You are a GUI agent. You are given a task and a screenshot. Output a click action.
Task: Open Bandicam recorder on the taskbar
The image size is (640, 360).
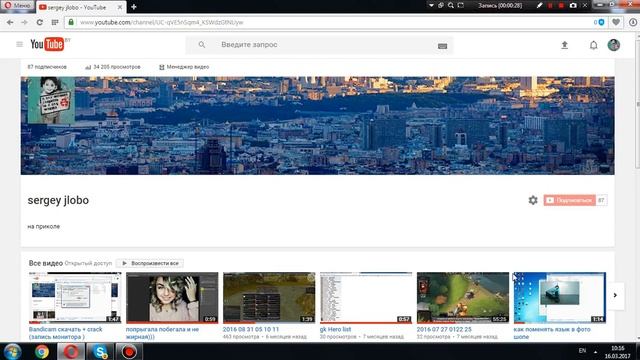pyautogui.click(x=129, y=352)
